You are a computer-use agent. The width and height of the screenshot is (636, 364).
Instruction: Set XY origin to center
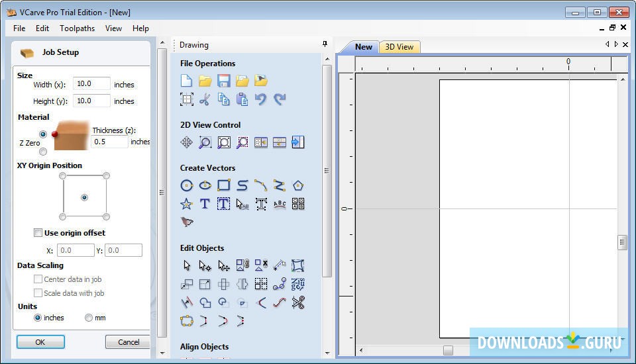point(84,197)
